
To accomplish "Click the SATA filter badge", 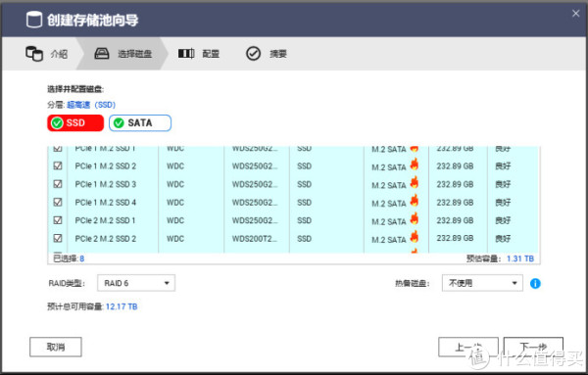I will click(x=140, y=122).
